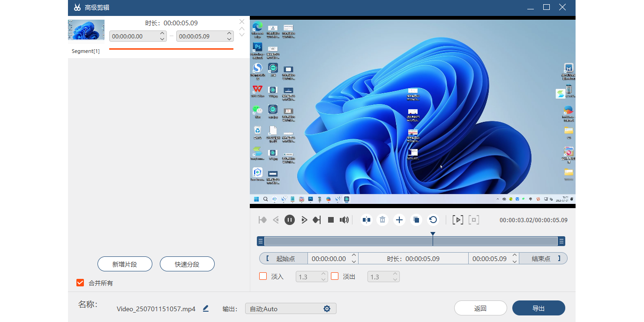Image resolution: width=644 pixels, height=322 pixels.
Task: Jump to segment start point icon
Action: click(x=262, y=220)
